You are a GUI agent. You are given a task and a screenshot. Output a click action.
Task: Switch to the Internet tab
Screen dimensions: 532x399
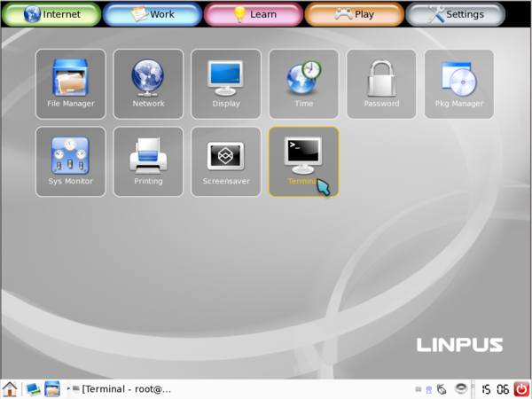(51, 14)
